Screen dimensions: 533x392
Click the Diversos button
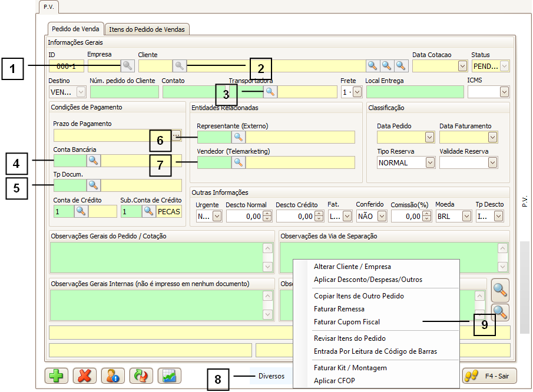tap(272, 376)
